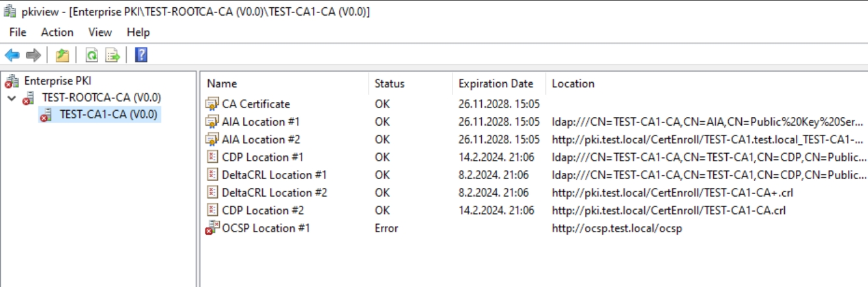Viewport: 868px width, 287px height.
Task: Click the CA Certificate row icon
Action: pos(212,104)
